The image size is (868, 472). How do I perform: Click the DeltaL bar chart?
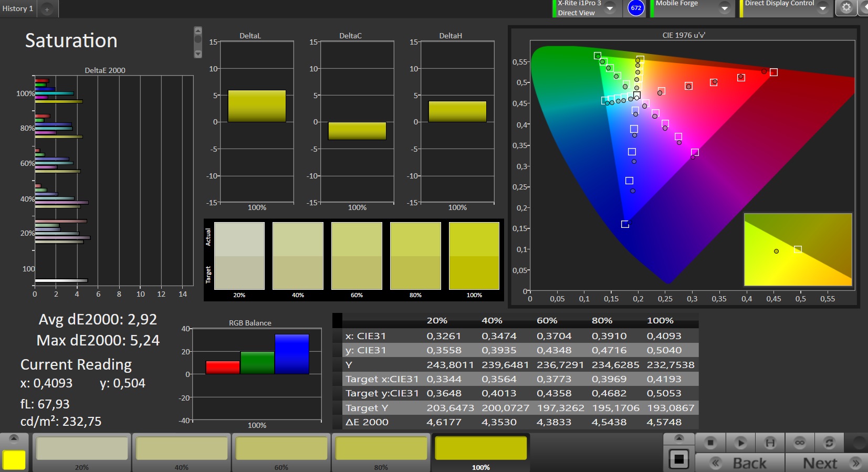pyautogui.click(x=257, y=122)
